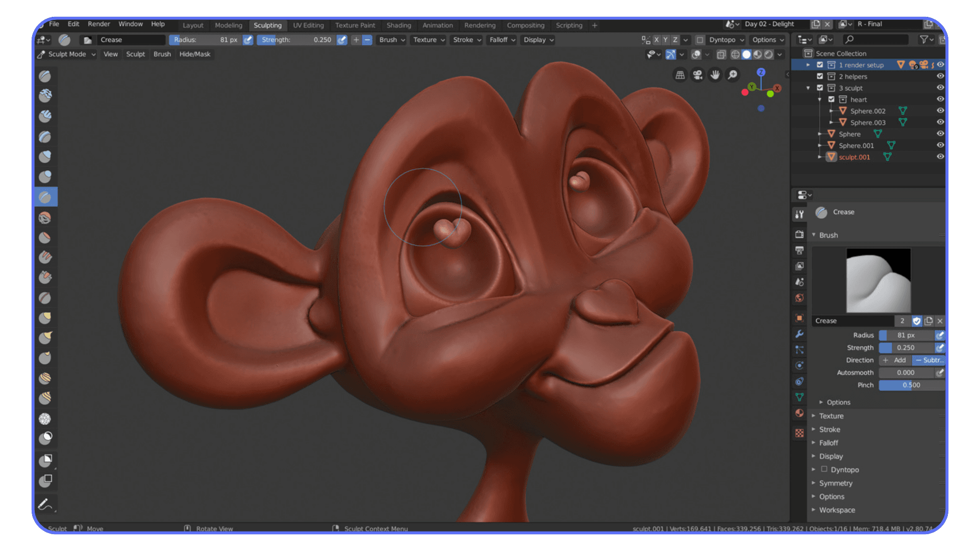Expand the 3 sculpt collection in outliner
Image resolution: width=980 pixels, height=551 pixels.
(x=808, y=88)
